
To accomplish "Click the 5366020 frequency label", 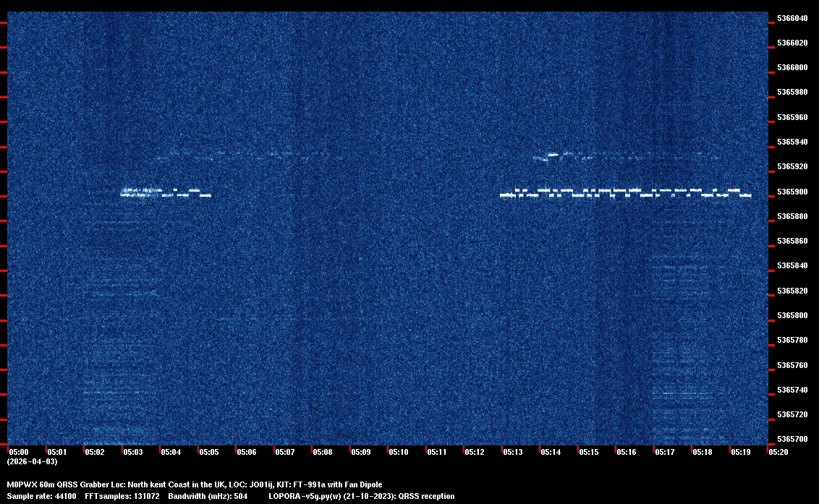I will tap(792, 43).
